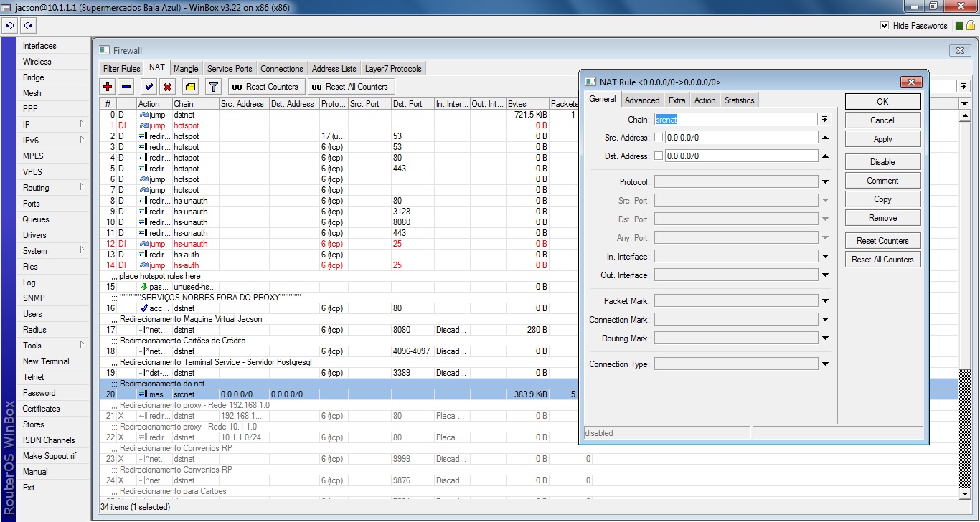
Task: Collapse the Src. Address field with its arrow
Action: pyautogui.click(x=825, y=137)
